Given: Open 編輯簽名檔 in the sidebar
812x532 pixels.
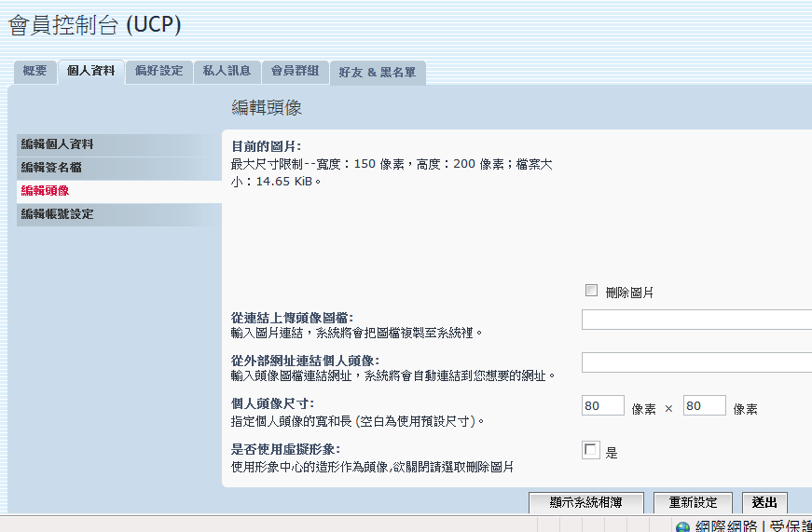Looking at the screenshot, I should (51, 168).
